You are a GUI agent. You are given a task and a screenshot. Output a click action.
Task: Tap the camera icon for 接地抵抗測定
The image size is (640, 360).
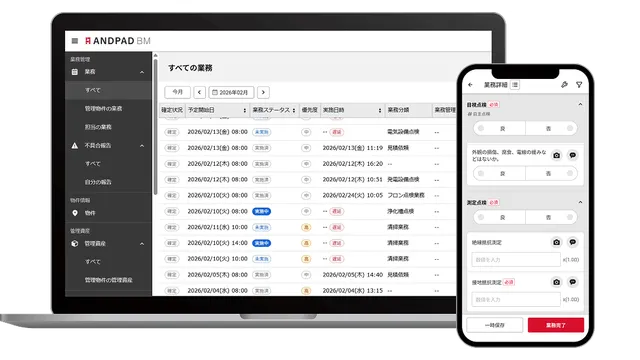tap(557, 282)
